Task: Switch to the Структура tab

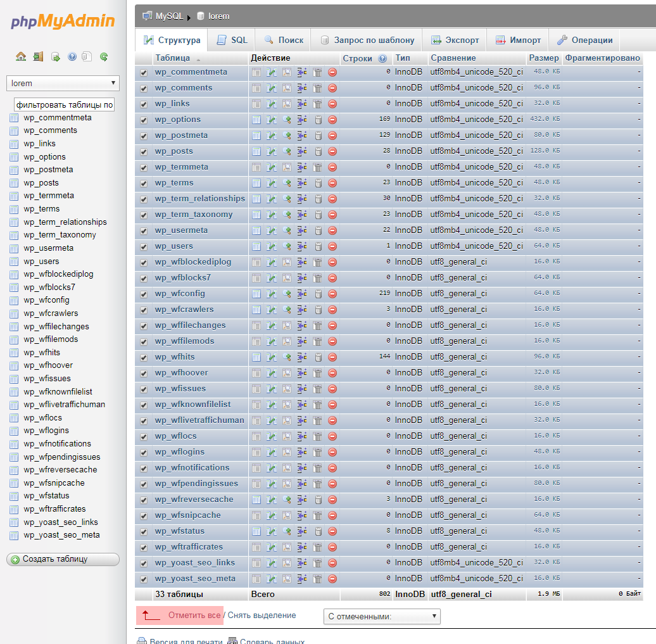Action: [172, 40]
